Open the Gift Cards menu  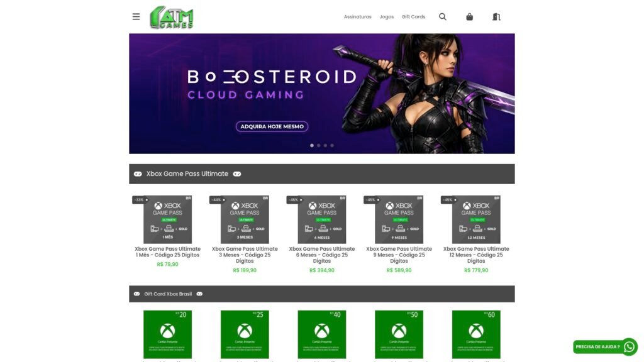click(413, 17)
